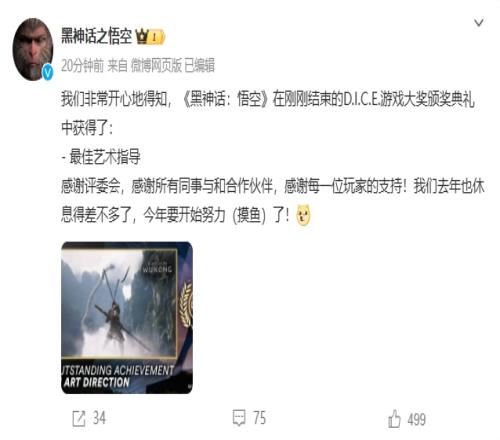Click the like count 499
Image resolution: width=500 pixels, height=440 pixels.
[x=416, y=419]
